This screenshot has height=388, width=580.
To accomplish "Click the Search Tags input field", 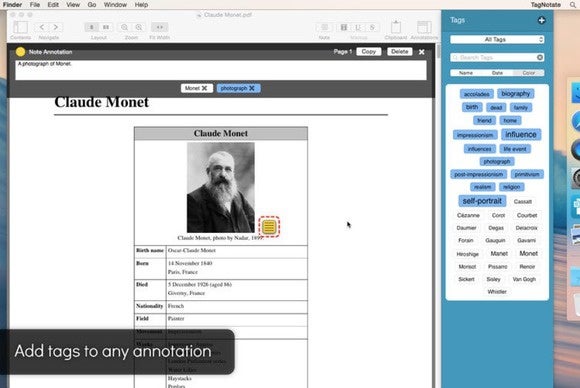I will pyautogui.click(x=493, y=57).
